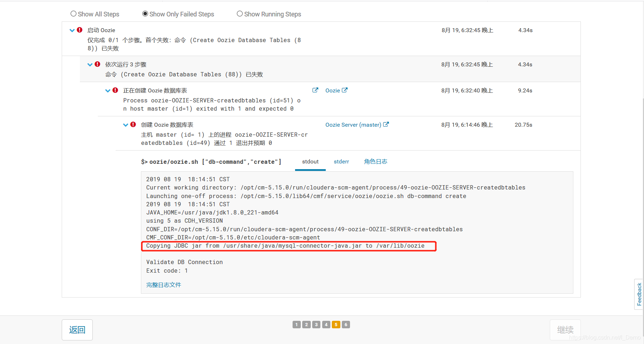The height and width of the screenshot is (344, 644).
Task: Go to wizard step 4 indicator
Action: (326, 324)
